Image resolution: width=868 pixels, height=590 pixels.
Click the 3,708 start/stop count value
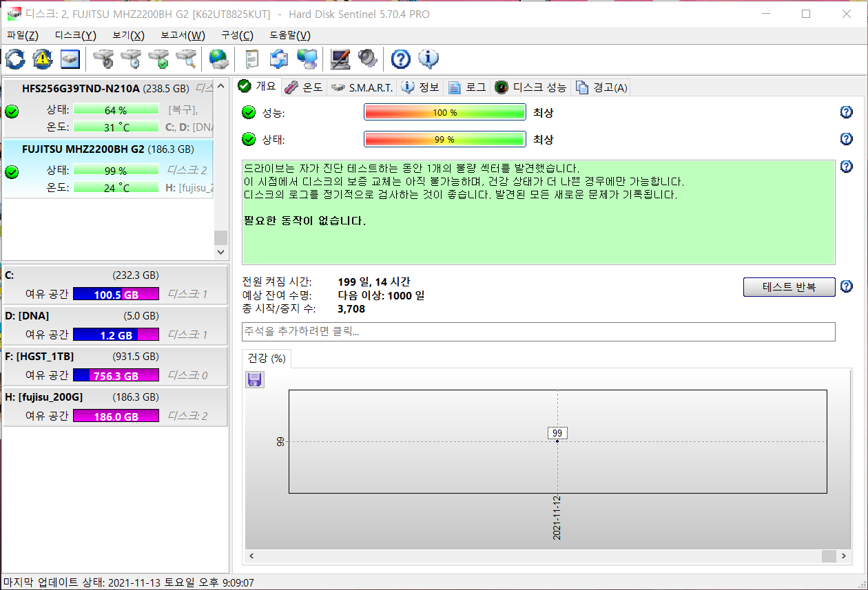click(351, 309)
